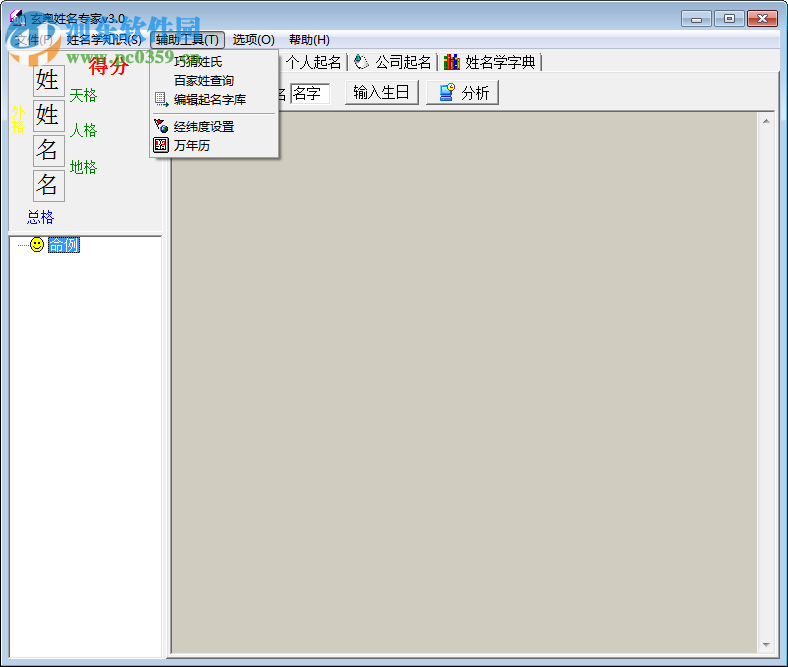Choose 百家姓查询 menu entry
Screen dimensions: 788x667
click(x=214, y=80)
